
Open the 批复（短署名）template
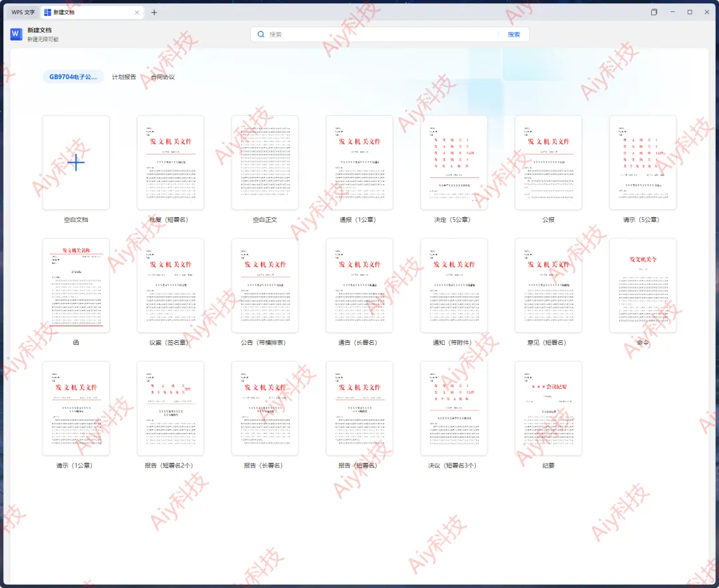(170, 162)
